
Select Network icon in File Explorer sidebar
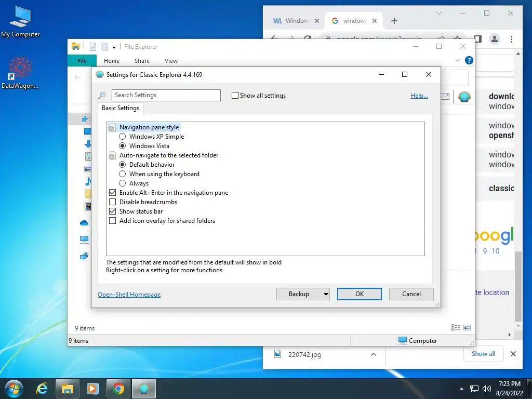pyautogui.click(x=84, y=256)
